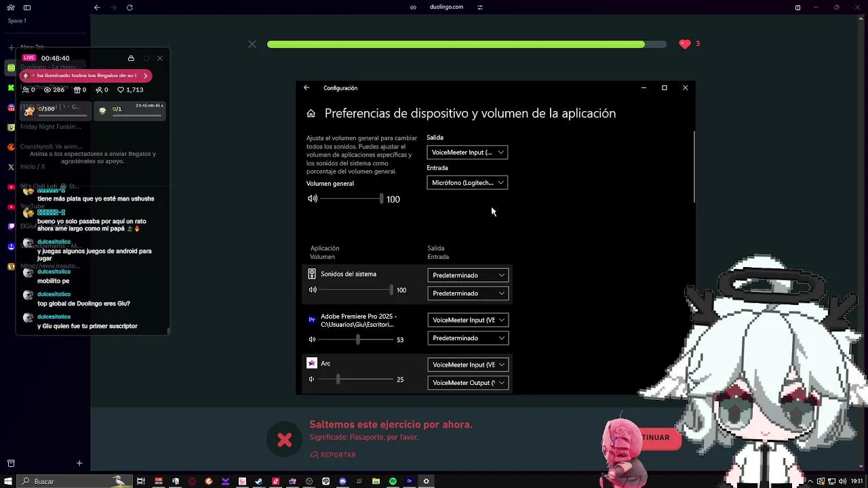868x488 pixels.
Task: Go back in Arc browser toolbar
Action: pyautogui.click(x=97, y=7)
